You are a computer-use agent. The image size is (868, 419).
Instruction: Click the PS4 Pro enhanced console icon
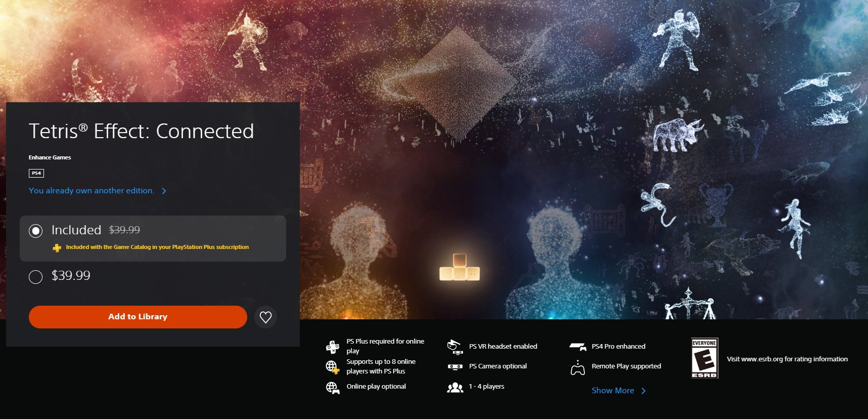coord(578,347)
